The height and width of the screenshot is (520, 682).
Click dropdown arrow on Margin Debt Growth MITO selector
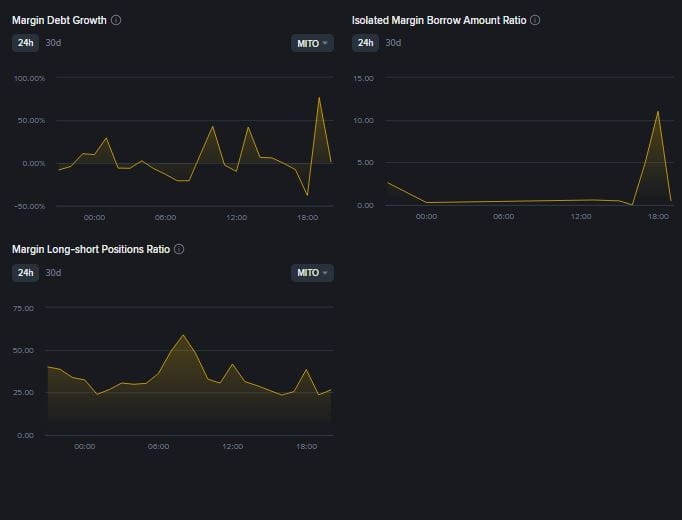pyautogui.click(x=325, y=43)
